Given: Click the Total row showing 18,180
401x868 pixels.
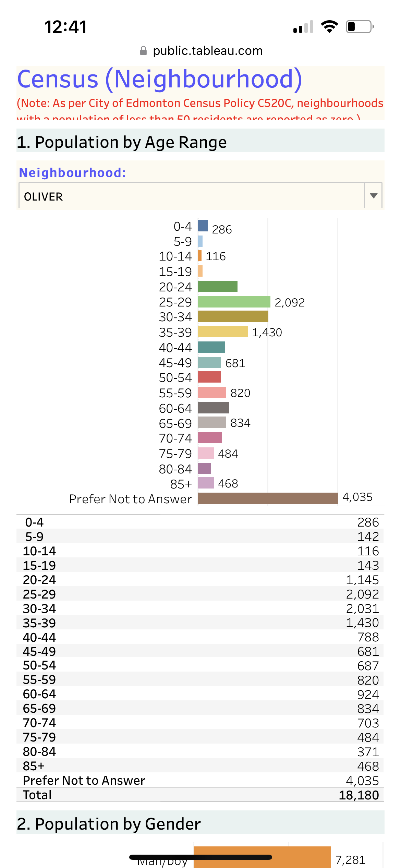Looking at the screenshot, I should click(x=200, y=795).
